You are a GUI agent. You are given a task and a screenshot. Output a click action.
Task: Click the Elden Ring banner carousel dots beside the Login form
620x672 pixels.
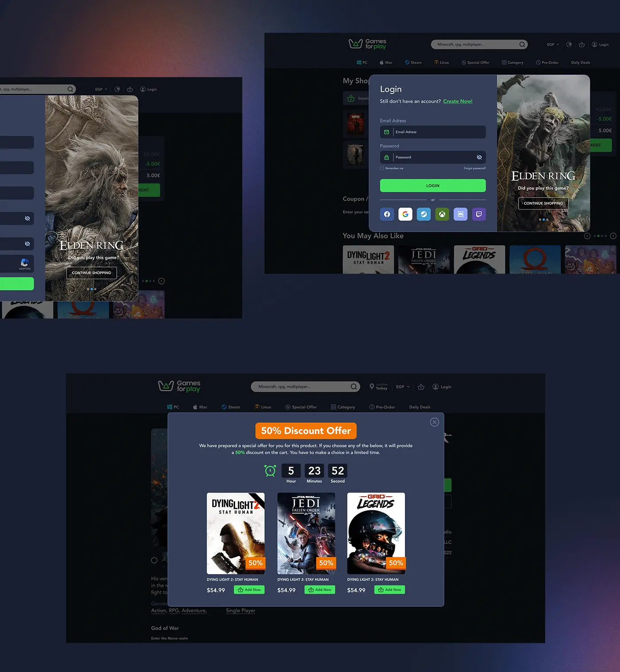tap(543, 220)
